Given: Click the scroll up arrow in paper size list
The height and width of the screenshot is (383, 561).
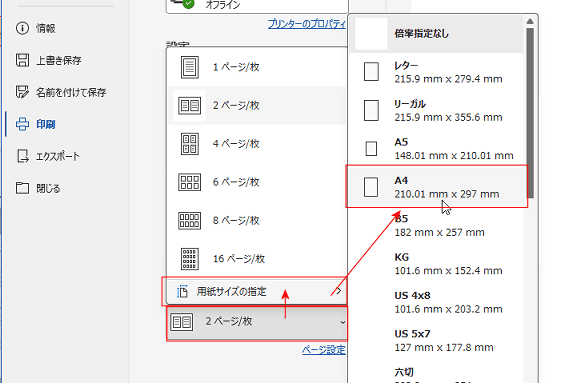Looking at the screenshot, I should coord(530,21).
